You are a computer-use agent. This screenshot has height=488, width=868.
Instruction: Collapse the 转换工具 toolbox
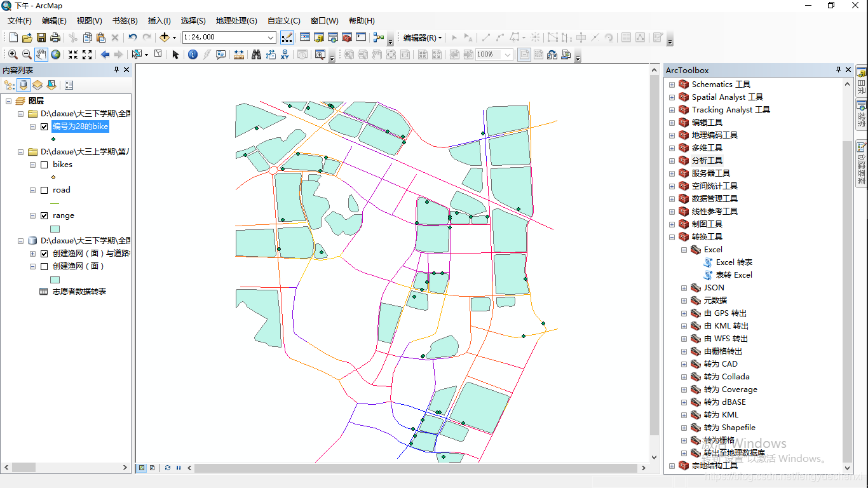[672, 237]
